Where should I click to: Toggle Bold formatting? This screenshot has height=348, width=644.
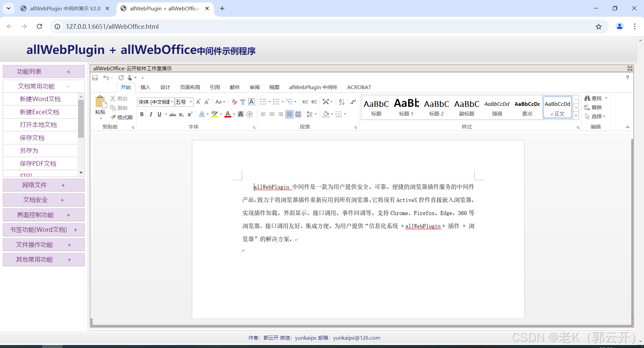coord(142,114)
